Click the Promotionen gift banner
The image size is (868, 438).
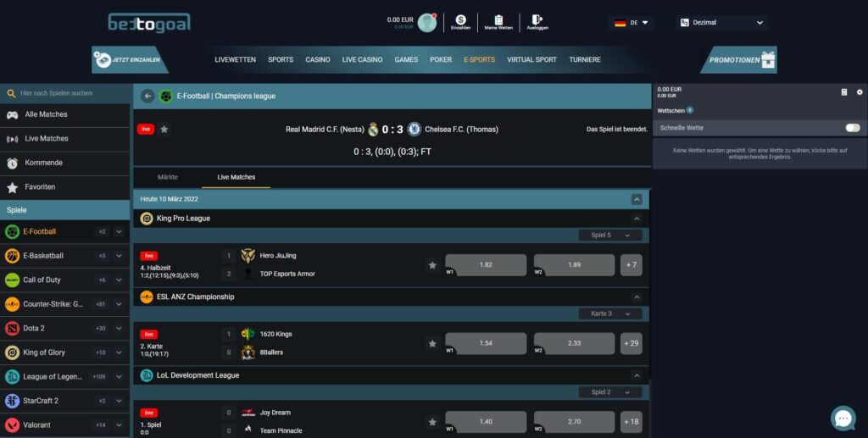point(738,59)
